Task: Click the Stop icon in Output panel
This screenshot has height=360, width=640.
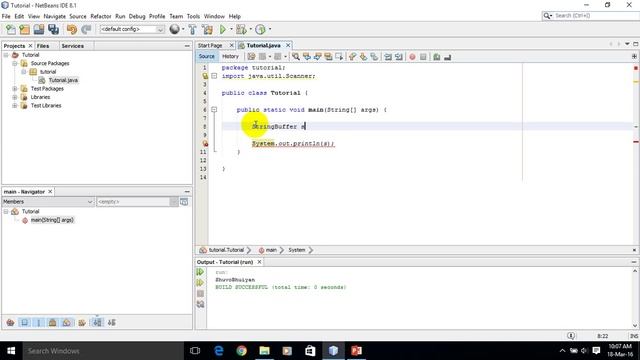Action: pyautogui.click(x=200, y=293)
